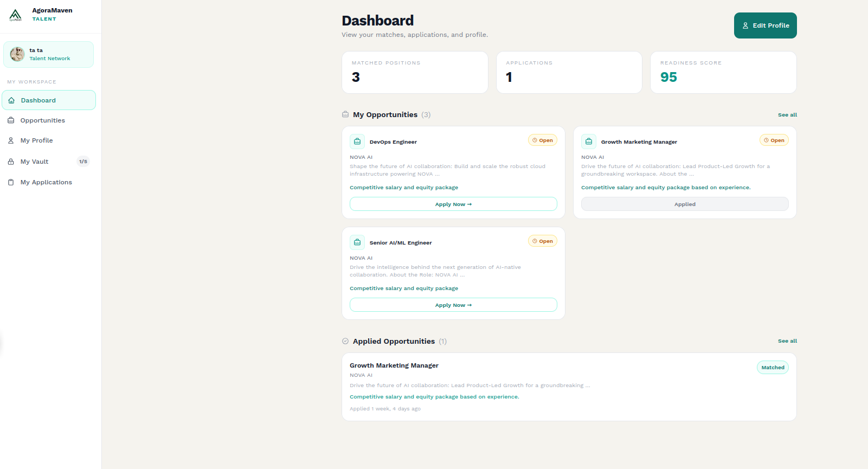Click Growth Marketing Manager title in Applied Opportunities
868x469 pixels.
click(394, 365)
